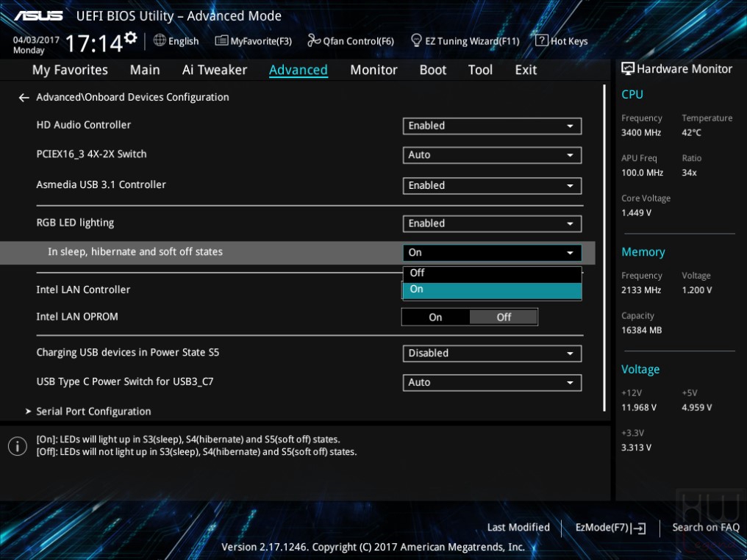747x560 pixels.
Task: Open the PCIEX16_3 4X-2X Switch dropdown
Action: coord(492,155)
